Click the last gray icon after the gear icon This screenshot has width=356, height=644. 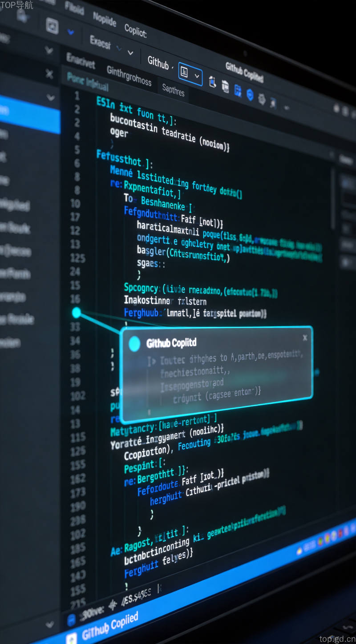pos(273,103)
